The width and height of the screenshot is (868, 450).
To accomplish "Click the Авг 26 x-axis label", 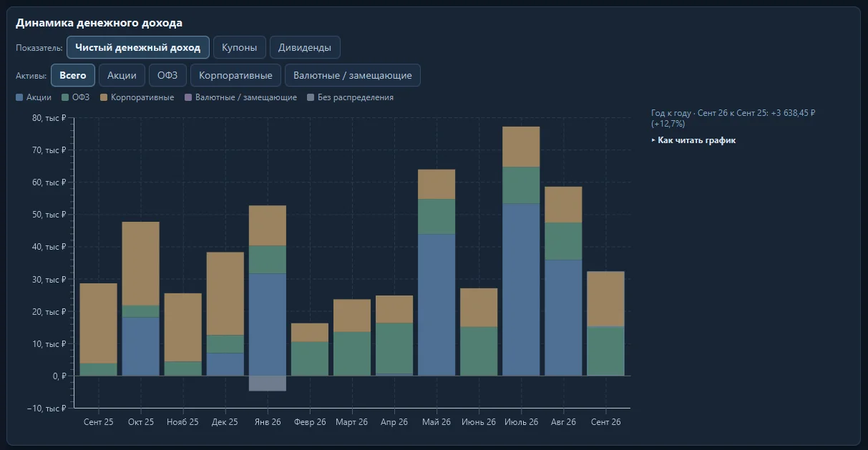I will pos(563,422).
